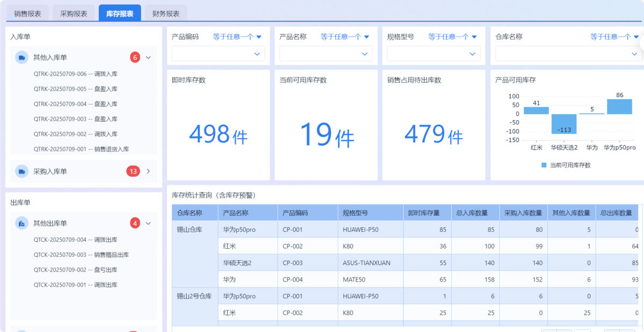
Task: Open entry QTCK-20250709-003 销售赠品出库
Action: 80,255
